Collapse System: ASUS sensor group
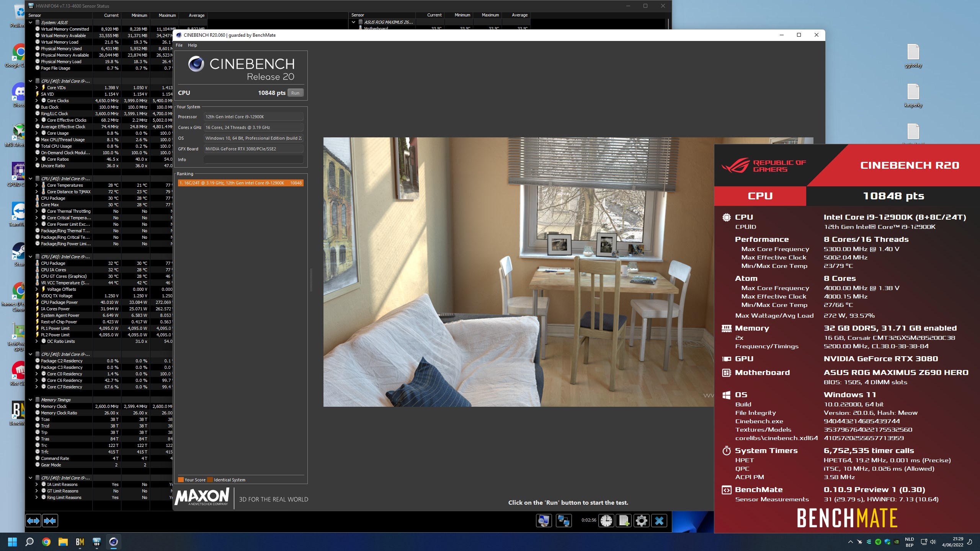This screenshot has height=551, width=980. 30,23
